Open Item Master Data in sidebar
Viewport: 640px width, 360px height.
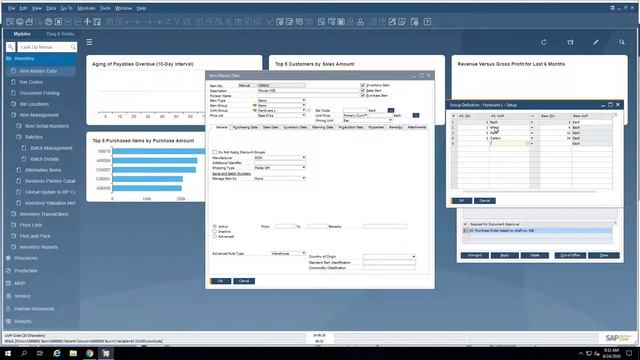pyautogui.click(x=38, y=71)
